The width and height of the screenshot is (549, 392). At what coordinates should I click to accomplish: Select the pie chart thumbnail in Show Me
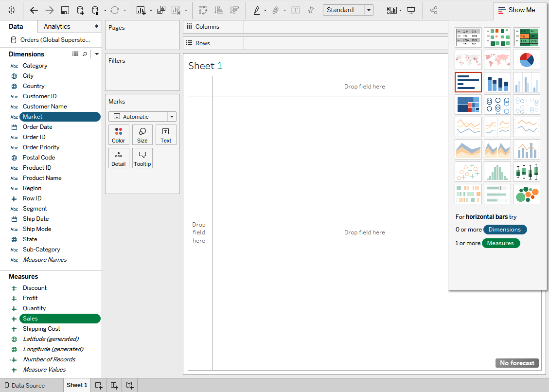(x=526, y=60)
